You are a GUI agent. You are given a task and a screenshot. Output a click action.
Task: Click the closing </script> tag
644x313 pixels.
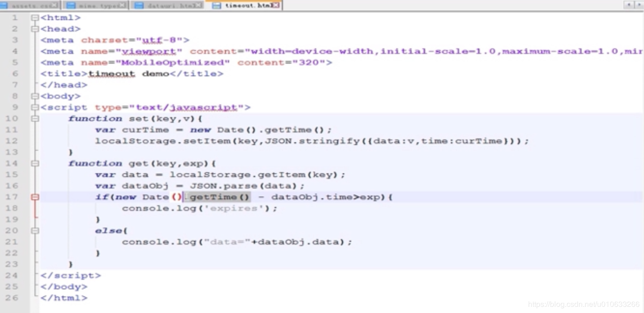71,275
